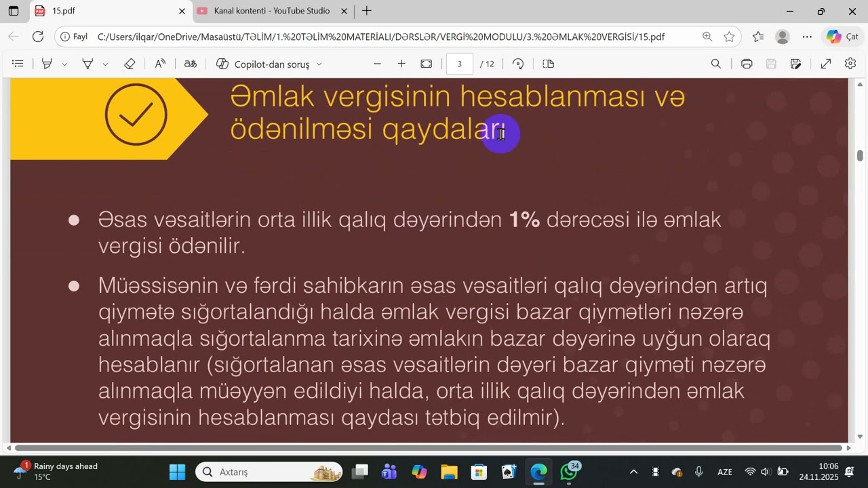Expand highlight color options dropdown

64,64
